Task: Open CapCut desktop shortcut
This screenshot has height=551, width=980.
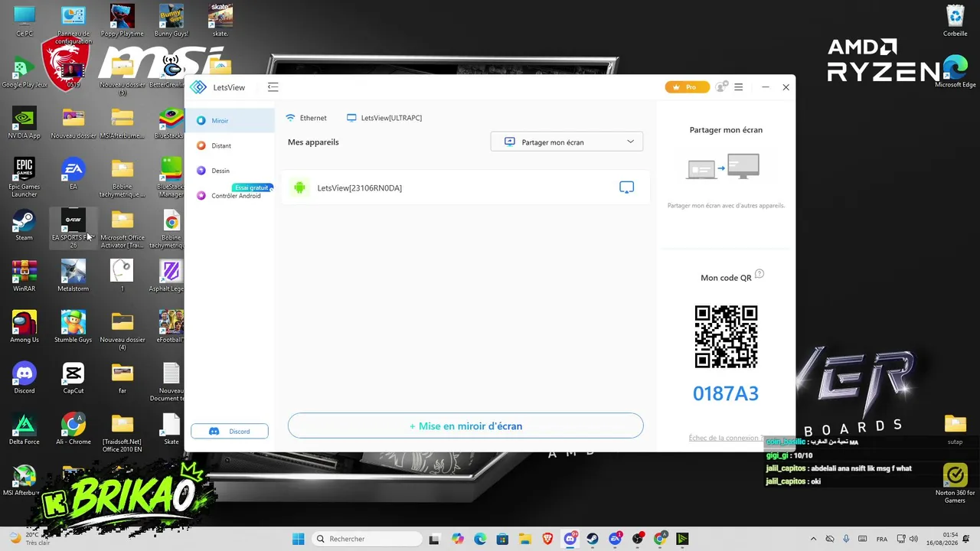Action: (73, 378)
